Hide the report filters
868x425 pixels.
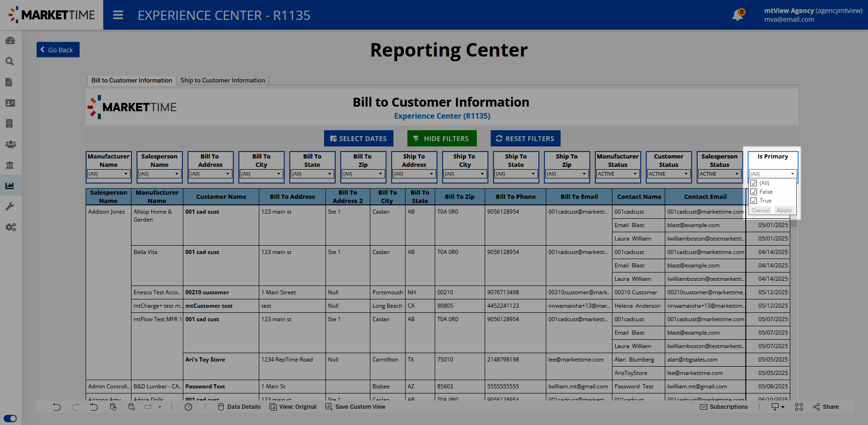[x=442, y=139]
